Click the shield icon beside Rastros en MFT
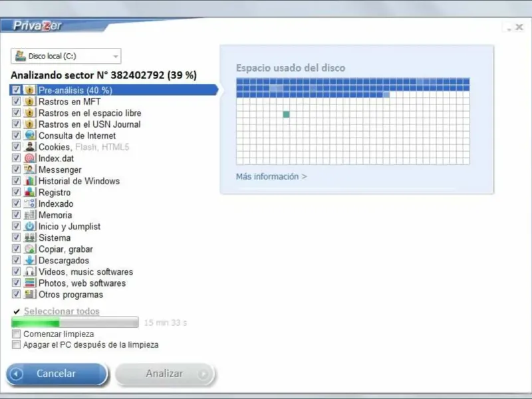The width and height of the screenshot is (532, 399). click(29, 102)
